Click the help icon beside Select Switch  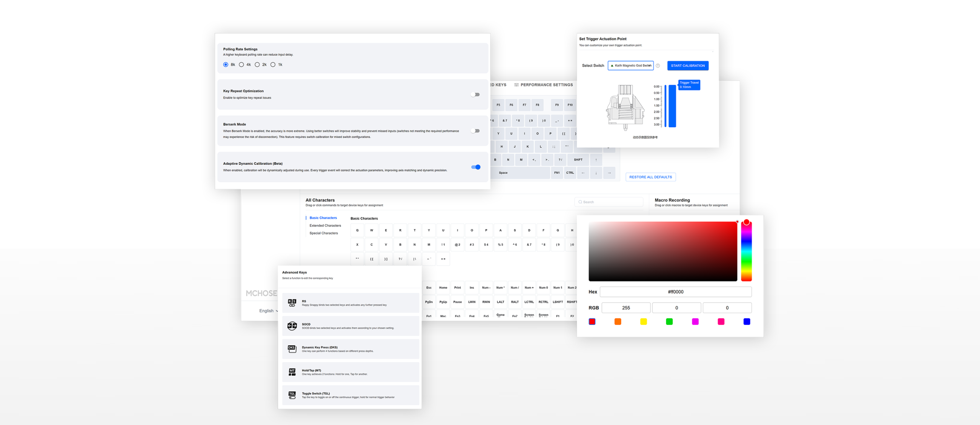[x=658, y=66]
